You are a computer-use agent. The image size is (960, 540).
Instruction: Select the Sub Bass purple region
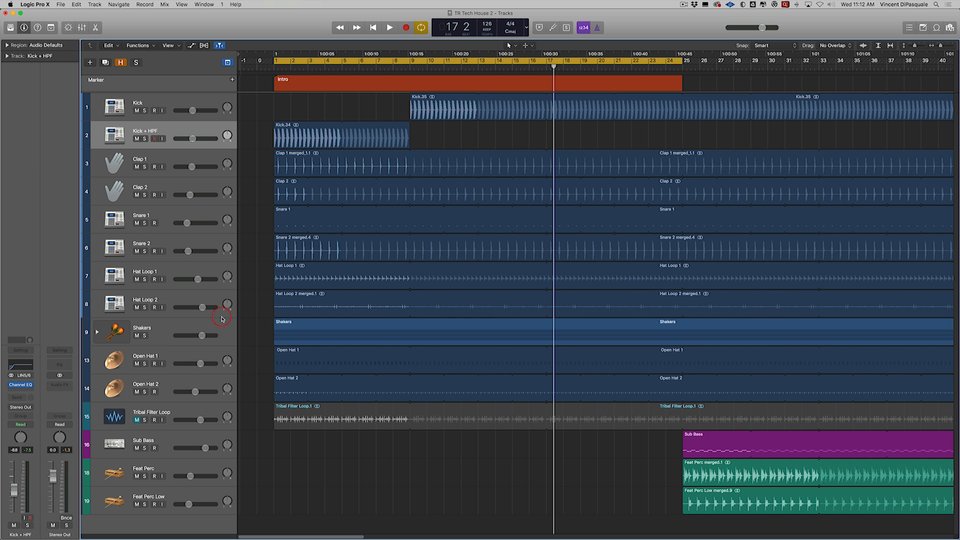818,444
